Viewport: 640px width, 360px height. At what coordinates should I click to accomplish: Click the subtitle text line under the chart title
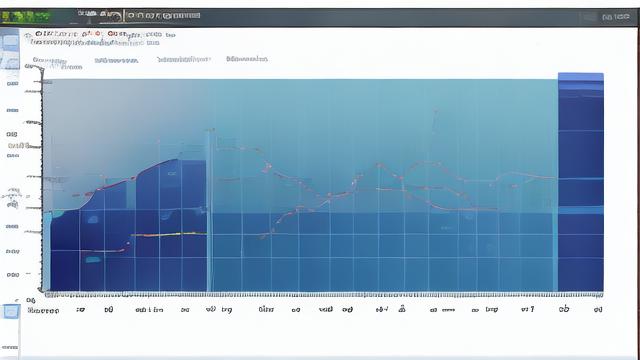[x=95, y=42]
